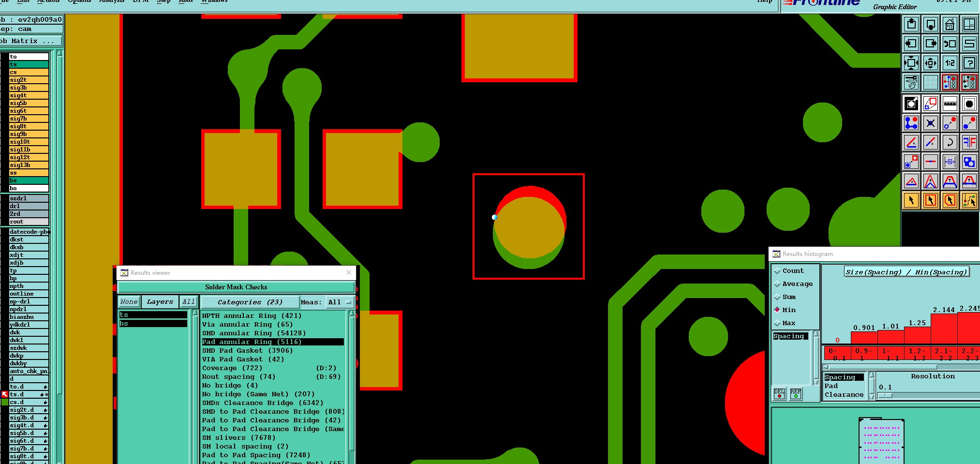Screen dimensions: 980x464
Task: Click the zoom out shrink icon
Action: 930,63
